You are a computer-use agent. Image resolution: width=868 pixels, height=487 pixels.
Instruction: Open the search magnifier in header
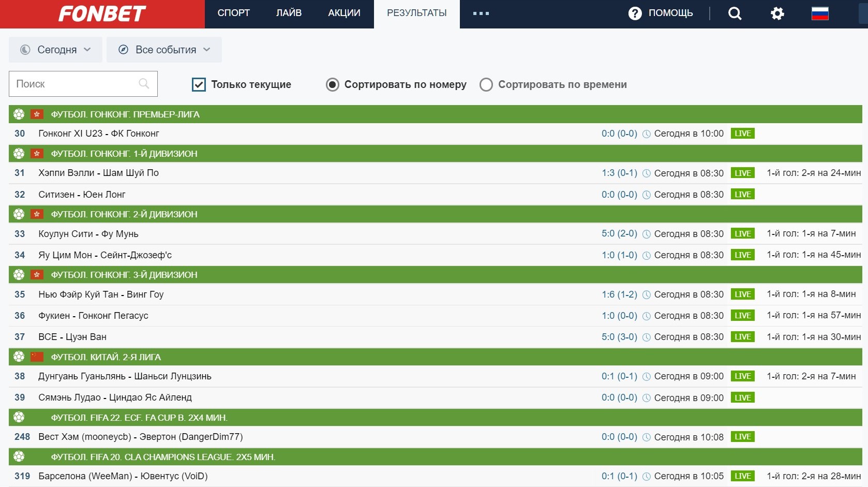click(735, 13)
